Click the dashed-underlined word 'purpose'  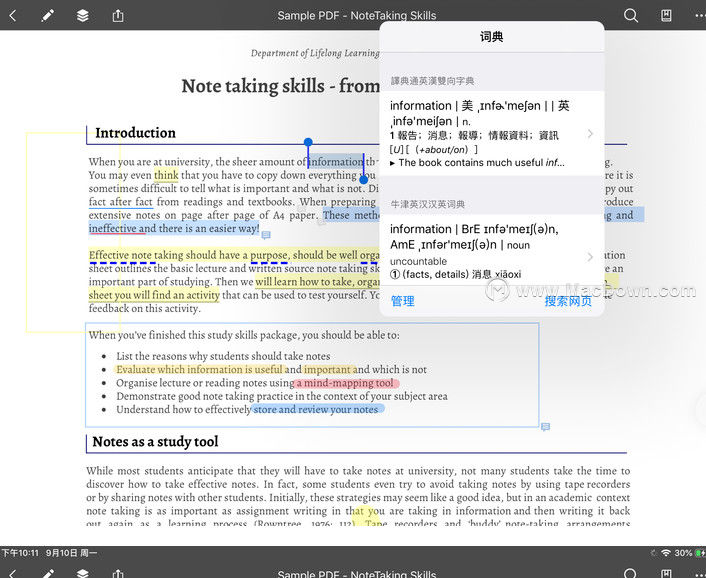(269, 255)
